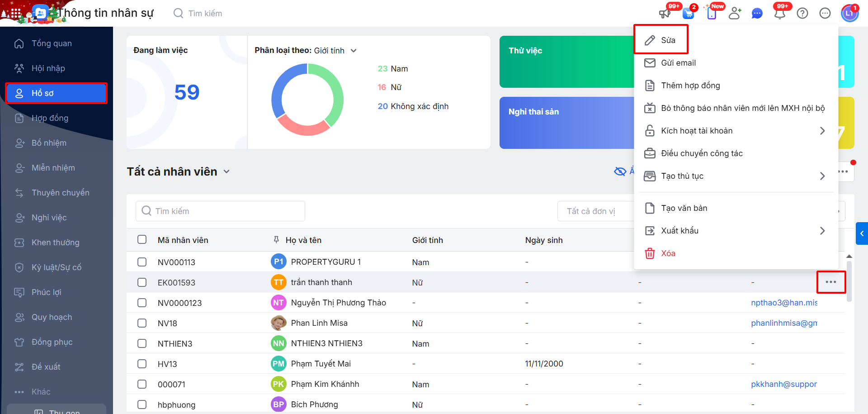The height and width of the screenshot is (414, 868).
Task: Select Xóa in the context menu
Action: click(x=668, y=253)
